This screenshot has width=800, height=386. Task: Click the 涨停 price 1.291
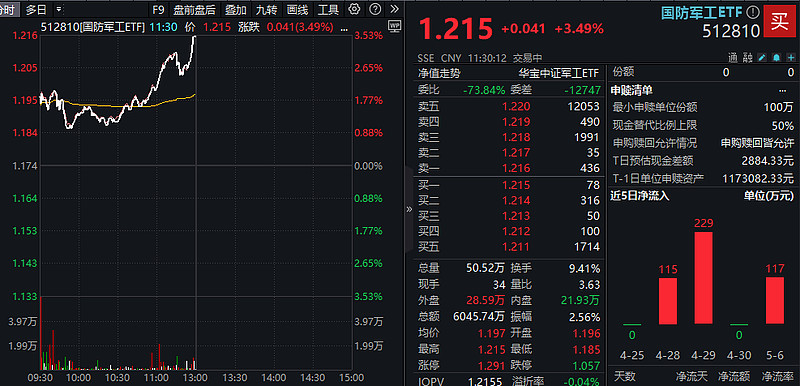coord(491,365)
